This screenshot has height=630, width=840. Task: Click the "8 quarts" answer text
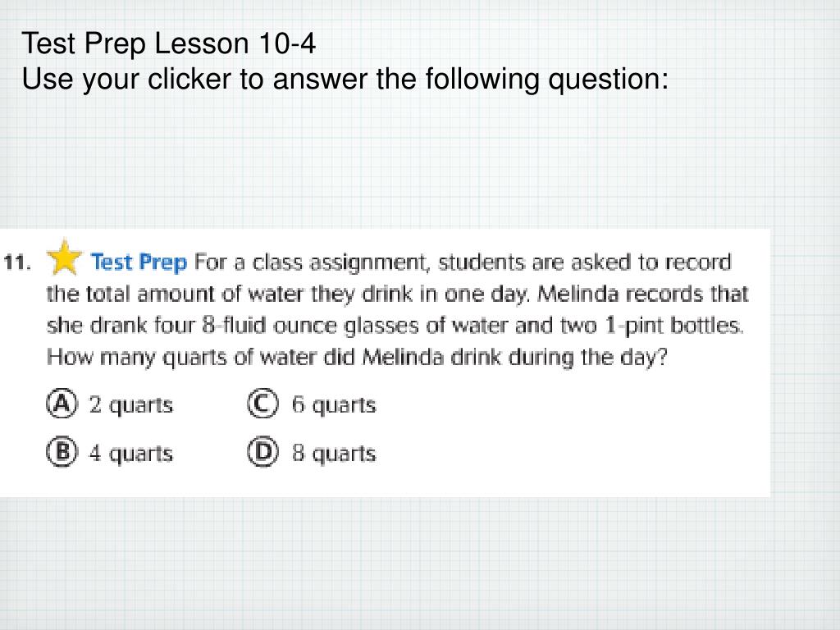click(x=334, y=454)
